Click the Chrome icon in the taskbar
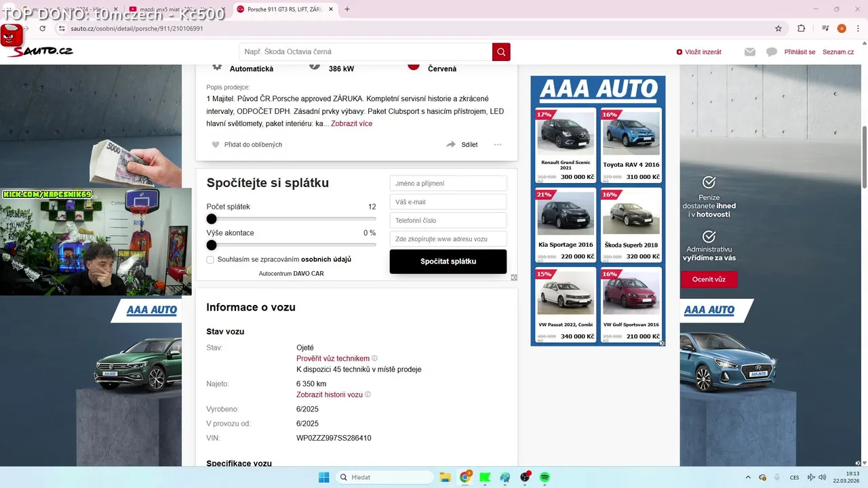 (465, 477)
